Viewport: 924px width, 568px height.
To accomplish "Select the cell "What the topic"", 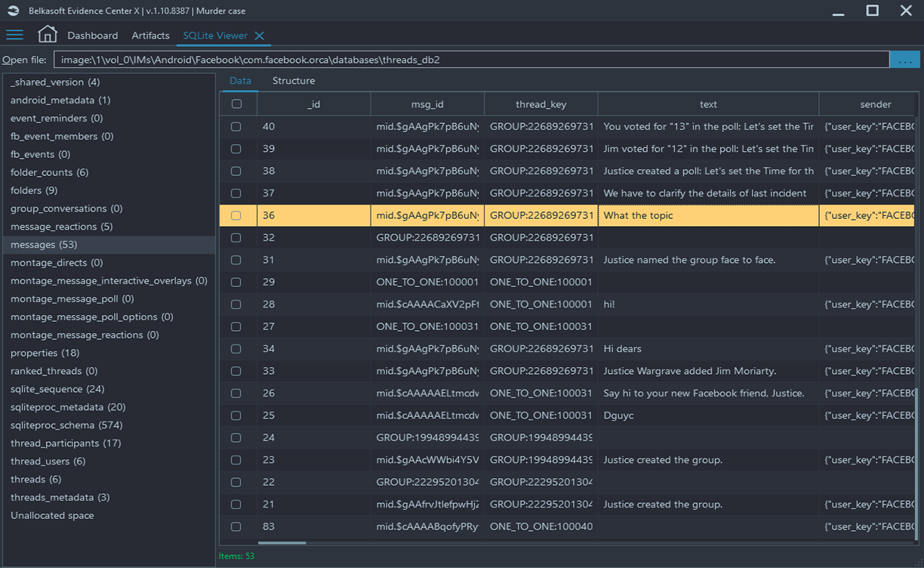I will tap(708, 215).
